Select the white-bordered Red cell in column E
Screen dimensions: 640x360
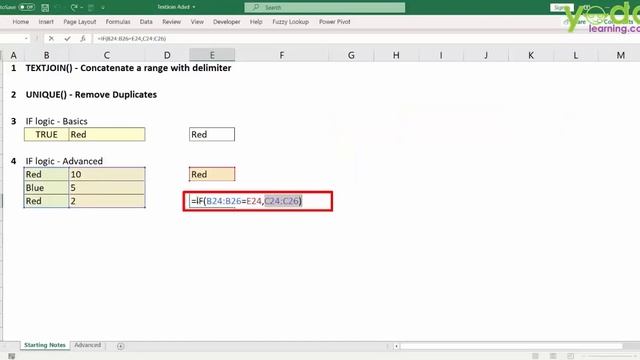point(212,134)
